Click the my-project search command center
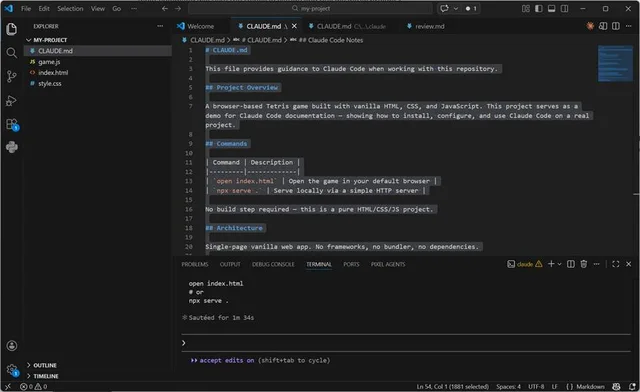640x392 pixels. pos(310,9)
